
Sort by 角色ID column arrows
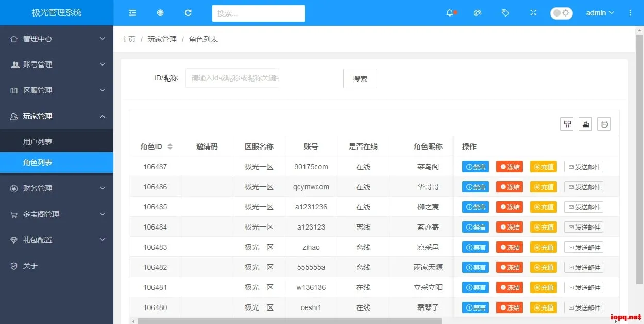coord(170,147)
